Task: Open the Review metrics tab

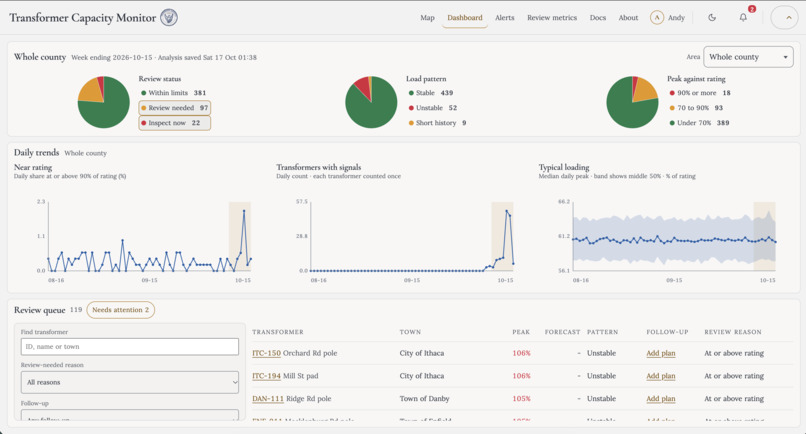Action: pyautogui.click(x=552, y=17)
